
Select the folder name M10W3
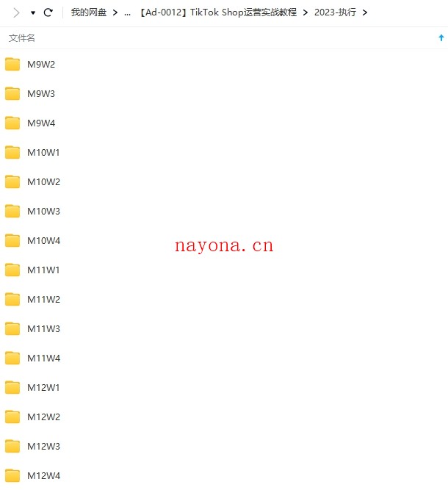(x=44, y=212)
